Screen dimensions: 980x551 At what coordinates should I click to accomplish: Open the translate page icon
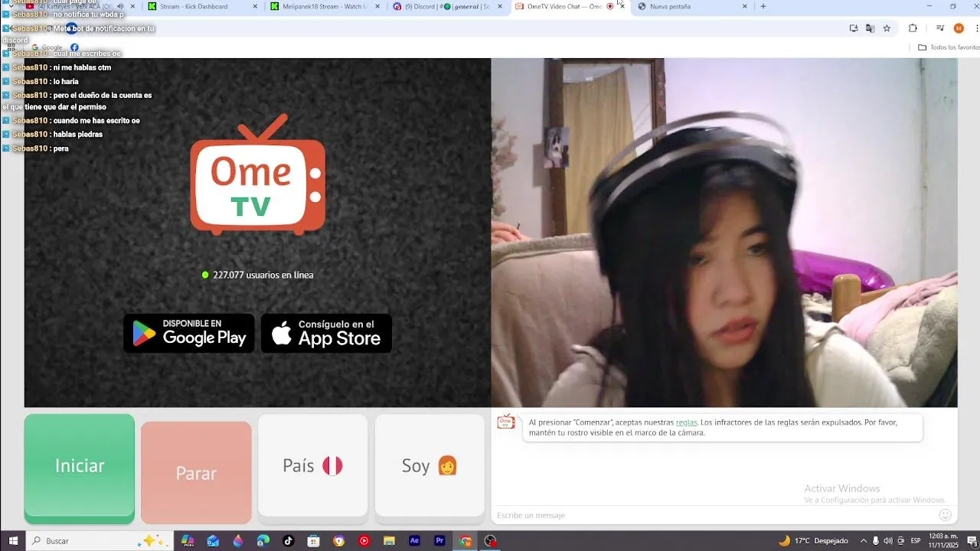point(870,28)
